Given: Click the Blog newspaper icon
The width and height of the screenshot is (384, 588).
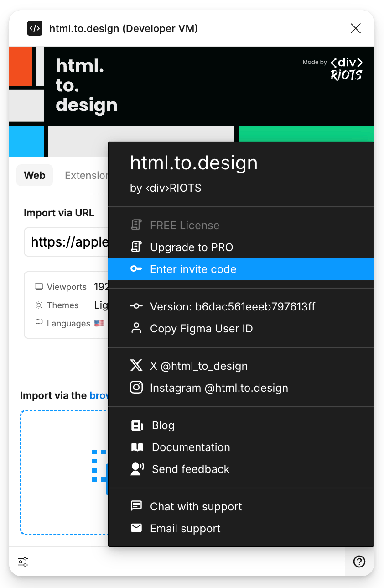Looking at the screenshot, I should pos(137,425).
